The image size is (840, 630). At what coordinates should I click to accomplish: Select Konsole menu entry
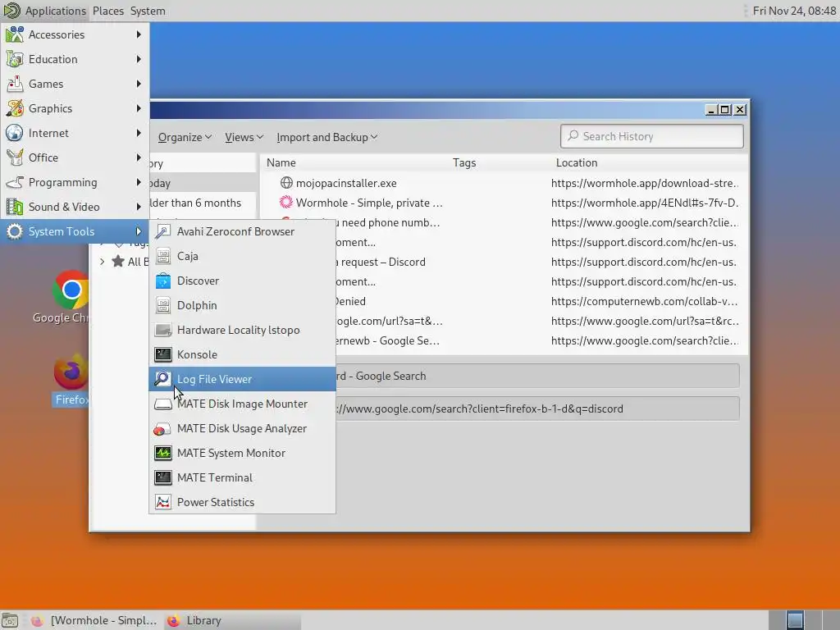[x=242, y=354]
